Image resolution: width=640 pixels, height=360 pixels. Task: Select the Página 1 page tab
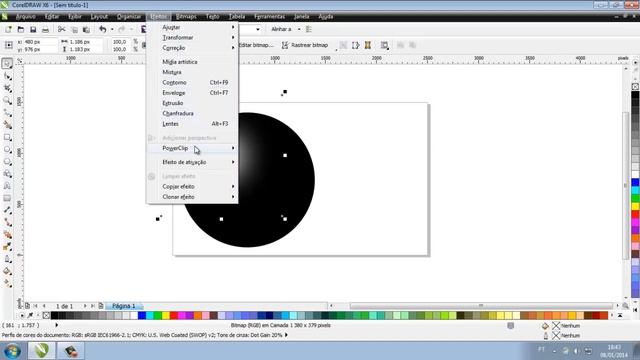click(124, 306)
